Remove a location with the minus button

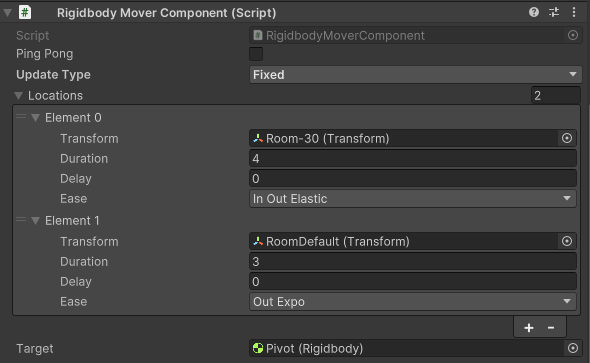coord(551,328)
